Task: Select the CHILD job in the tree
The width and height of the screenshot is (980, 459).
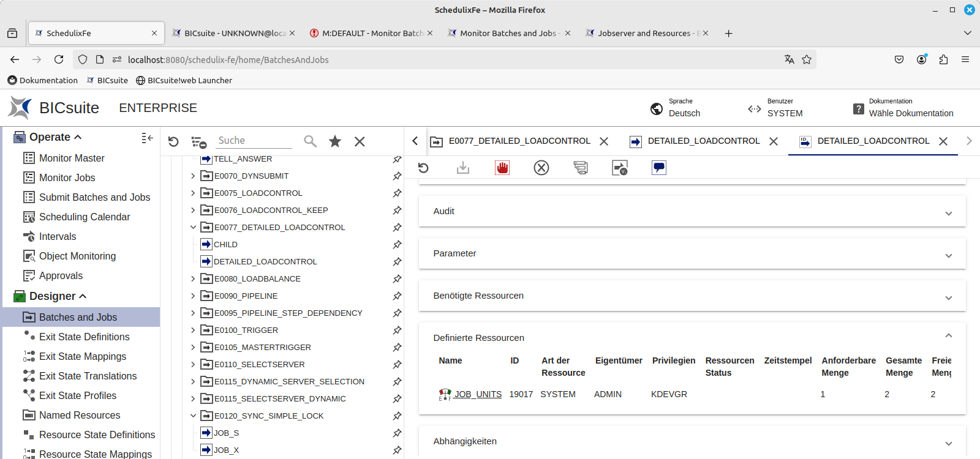Action: click(x=225, y=244)
